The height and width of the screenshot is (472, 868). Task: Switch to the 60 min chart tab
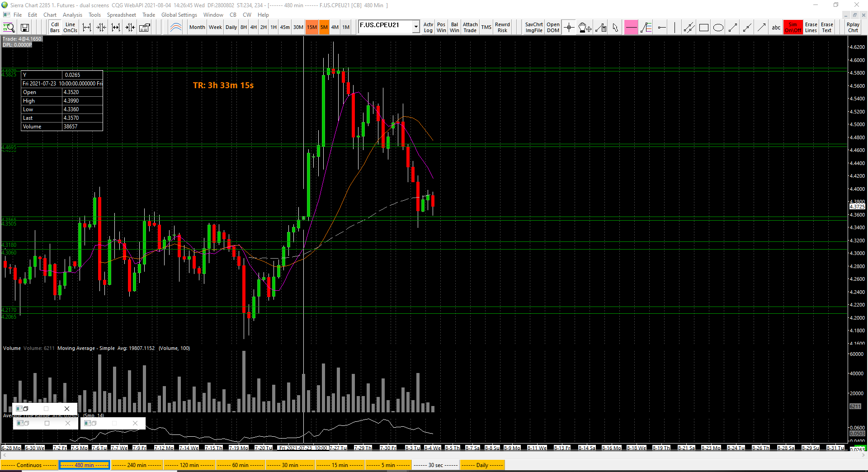pos(241,465)
